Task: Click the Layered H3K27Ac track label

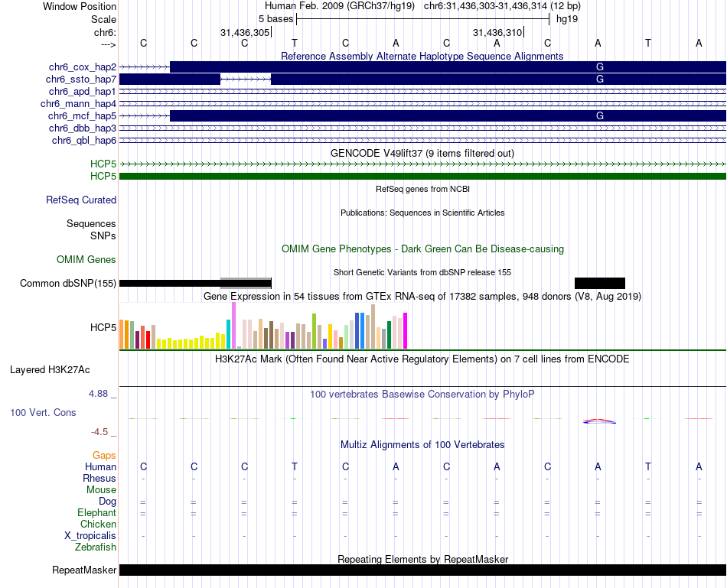Action: [50, 370]
